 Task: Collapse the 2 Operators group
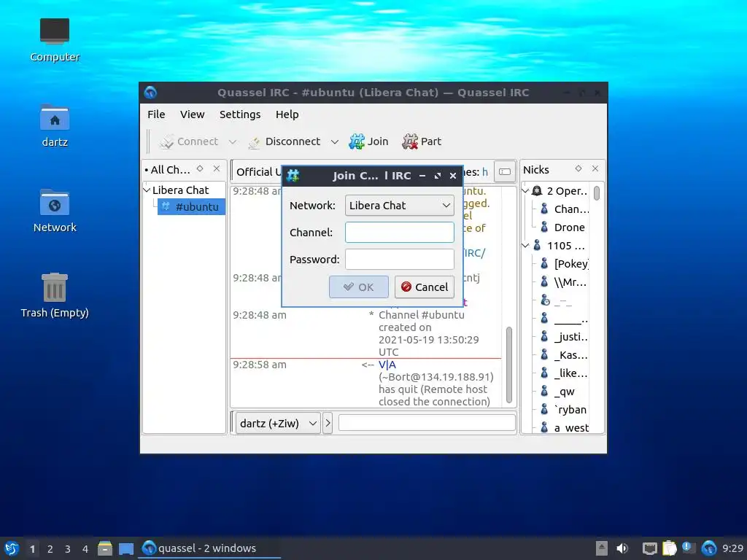point(525,191)
